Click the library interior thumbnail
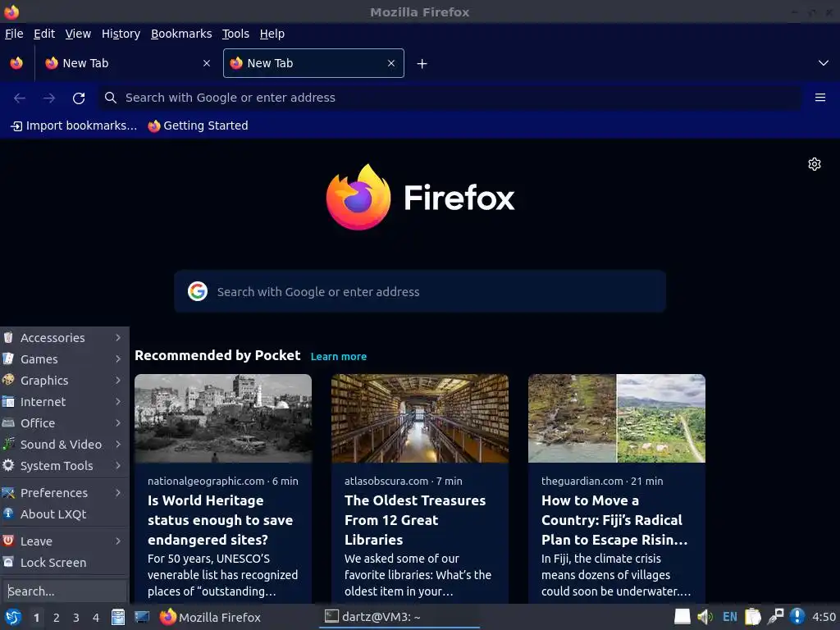The height and width of the screenshot is (630, 840). 420,418
